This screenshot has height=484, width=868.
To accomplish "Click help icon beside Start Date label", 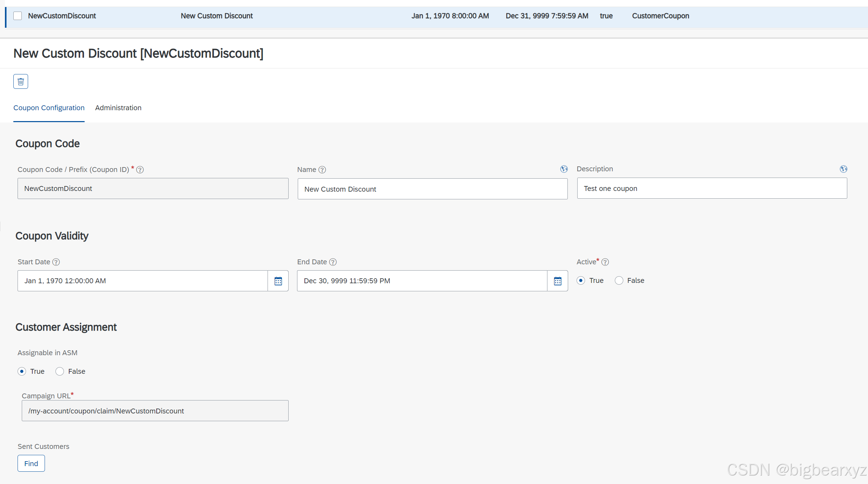I will 56,262.
